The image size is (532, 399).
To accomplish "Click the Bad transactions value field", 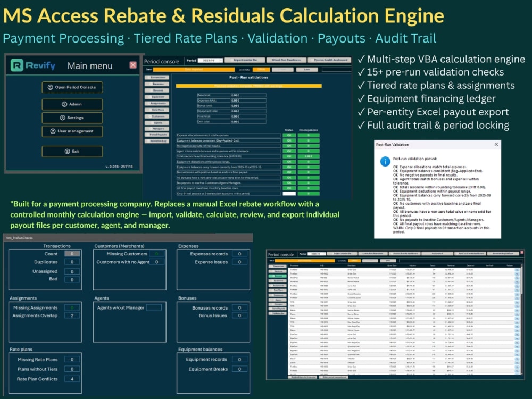I will (x=72, y=280).
